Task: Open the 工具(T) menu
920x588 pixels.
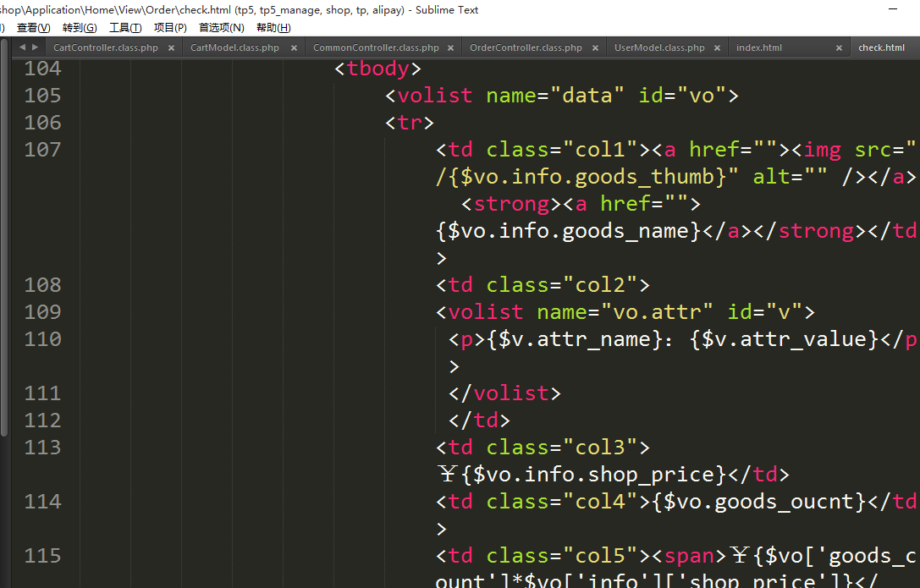Action: point(125,28)
